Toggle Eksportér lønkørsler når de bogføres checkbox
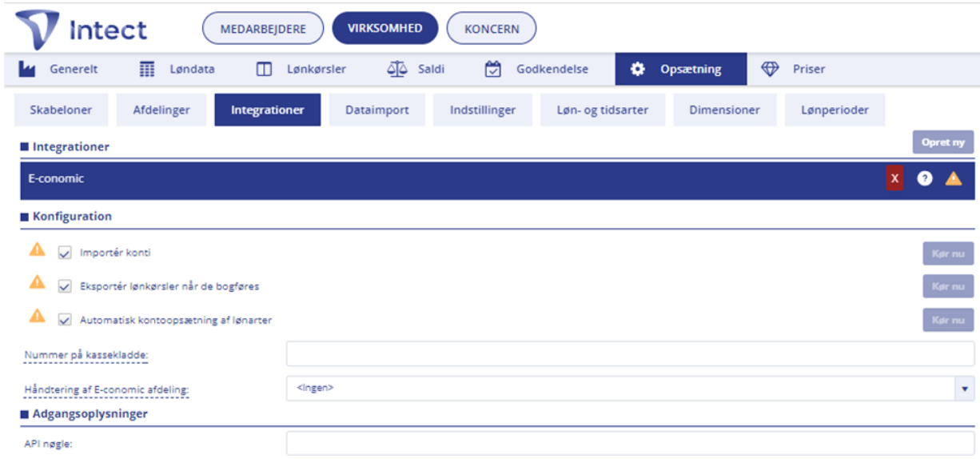The width and height of the screenshot is (980, 459). click(x=65, y=286)
